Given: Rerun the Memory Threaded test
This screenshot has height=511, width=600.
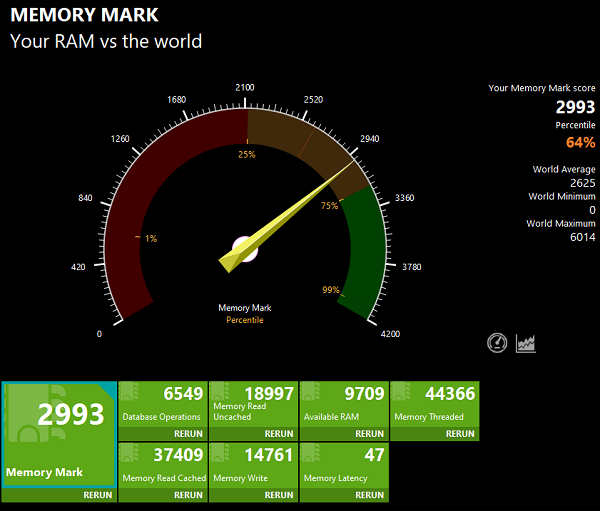Looking at the screenshot, I should 460,434.
